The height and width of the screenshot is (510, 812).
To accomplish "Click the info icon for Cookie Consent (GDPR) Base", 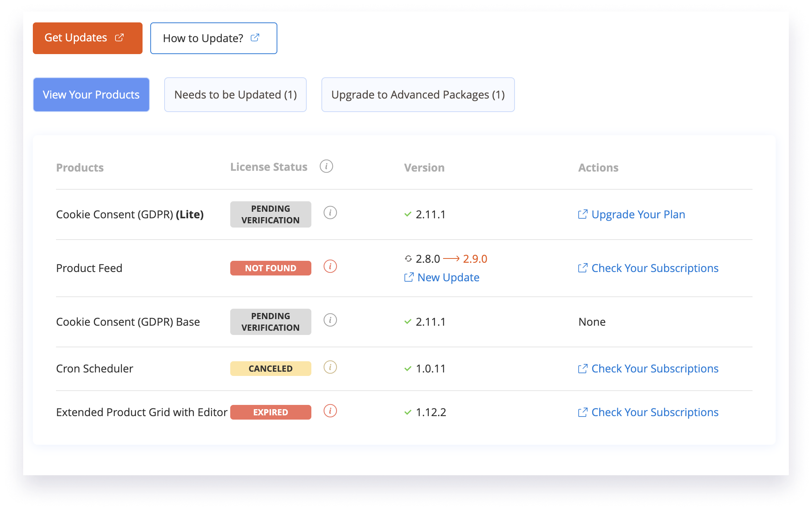I will 330,321.
